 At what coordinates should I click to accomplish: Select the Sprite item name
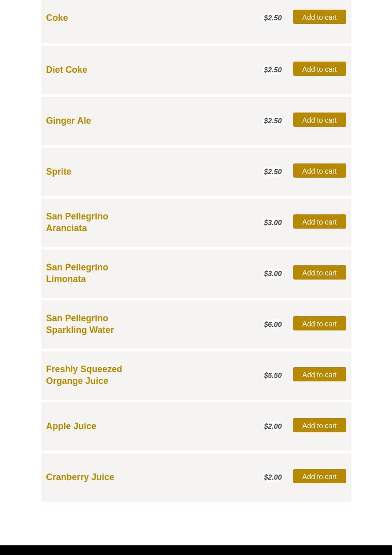point(59,172)
